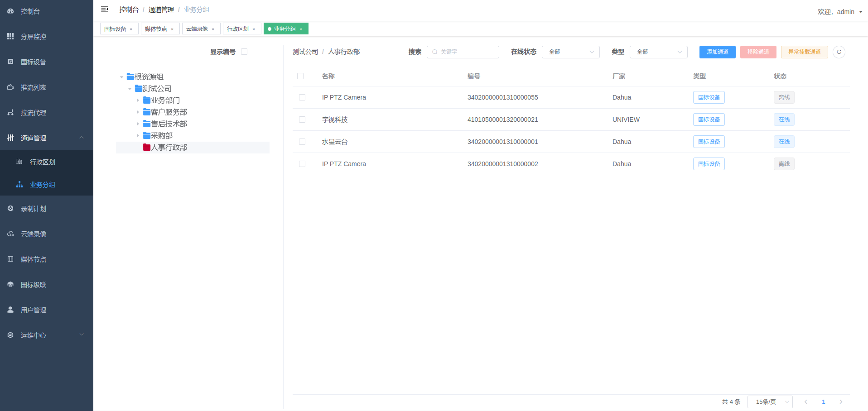The height and width of the screenshot is (411, 868).
Task: Collapse the sidebar with the hamburger icon
Action: pyautogui.click(x=105, y=9)
